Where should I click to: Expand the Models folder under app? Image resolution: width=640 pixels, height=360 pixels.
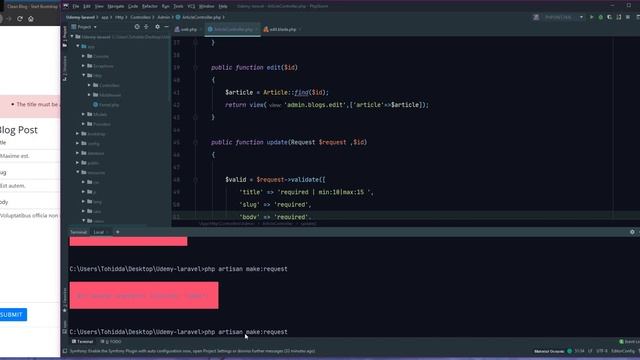84,114
